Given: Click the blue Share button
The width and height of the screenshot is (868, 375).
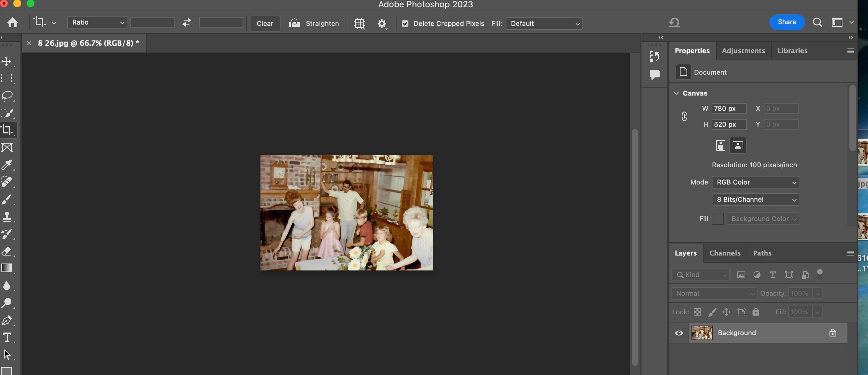Looking at the screenshot, I should tap(787, 22).
